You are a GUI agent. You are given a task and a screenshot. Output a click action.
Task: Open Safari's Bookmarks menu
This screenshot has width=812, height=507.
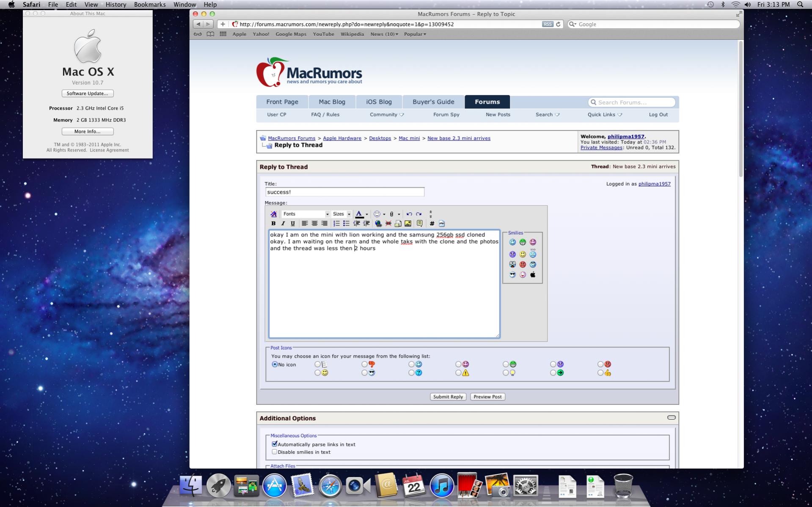(x=150, y=4)
